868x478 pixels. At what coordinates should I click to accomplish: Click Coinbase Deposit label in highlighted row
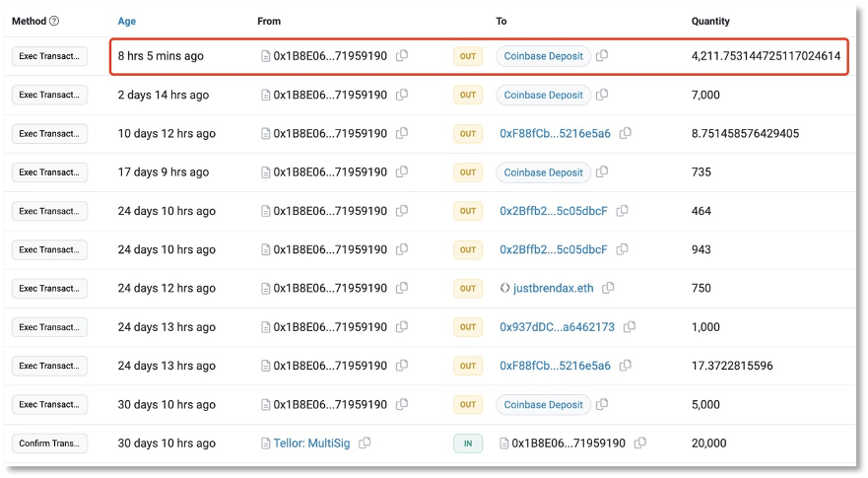tap(543, 56)
